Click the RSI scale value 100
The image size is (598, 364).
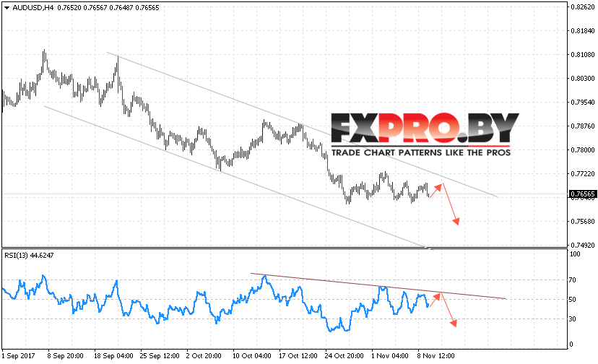click(x=574, y=254)
